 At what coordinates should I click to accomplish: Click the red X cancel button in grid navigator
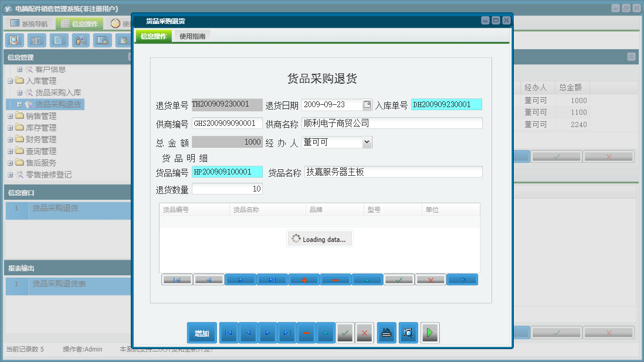[431, 279]
